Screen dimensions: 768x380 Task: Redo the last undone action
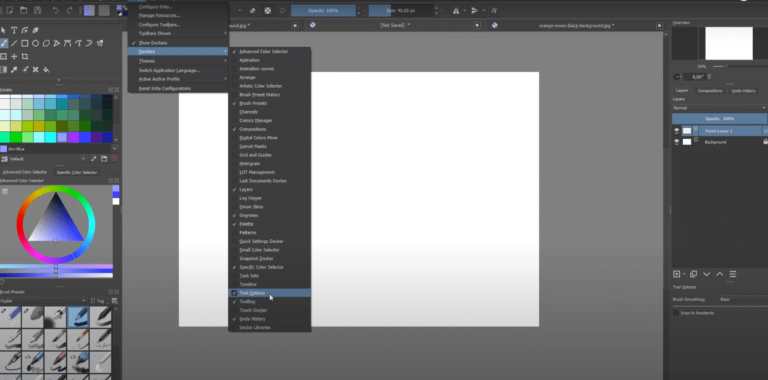pyautogui.click(x=70, y=10)
